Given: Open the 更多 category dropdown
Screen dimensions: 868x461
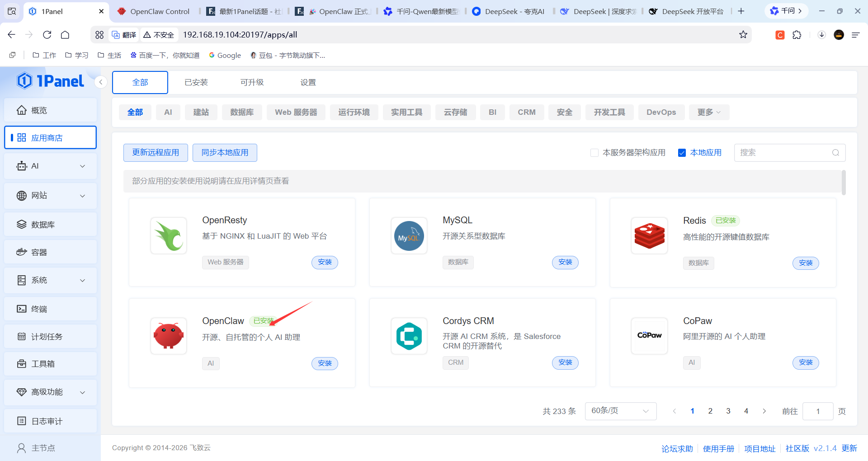Looking at the screenshot, I should pos(708,112).
